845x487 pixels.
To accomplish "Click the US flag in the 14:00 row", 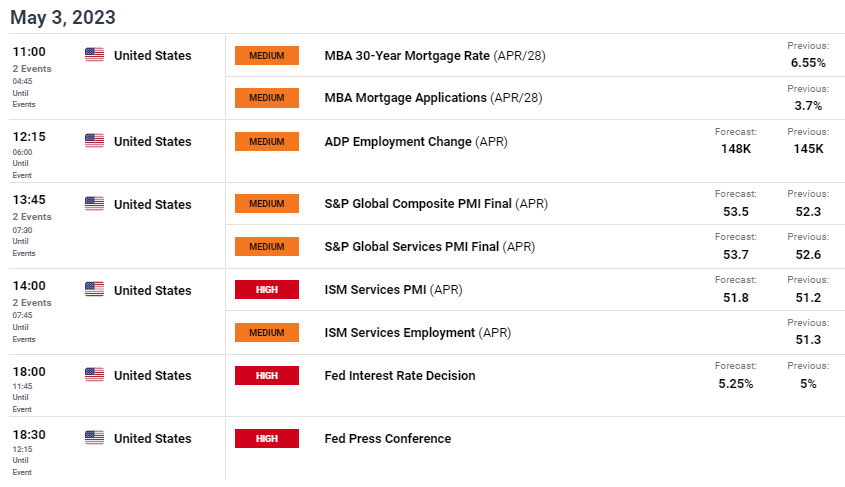I will tap(94, 289).
